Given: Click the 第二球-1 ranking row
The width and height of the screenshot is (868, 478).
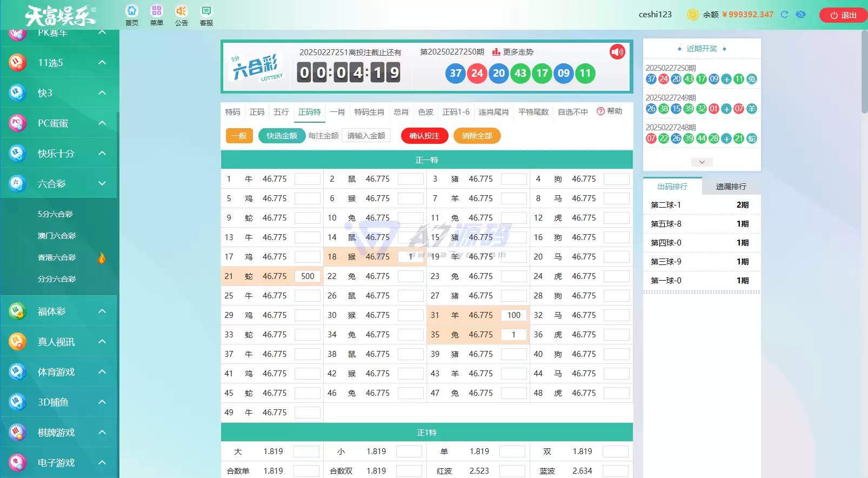Looking at the screenshot, I should (702, 205).
